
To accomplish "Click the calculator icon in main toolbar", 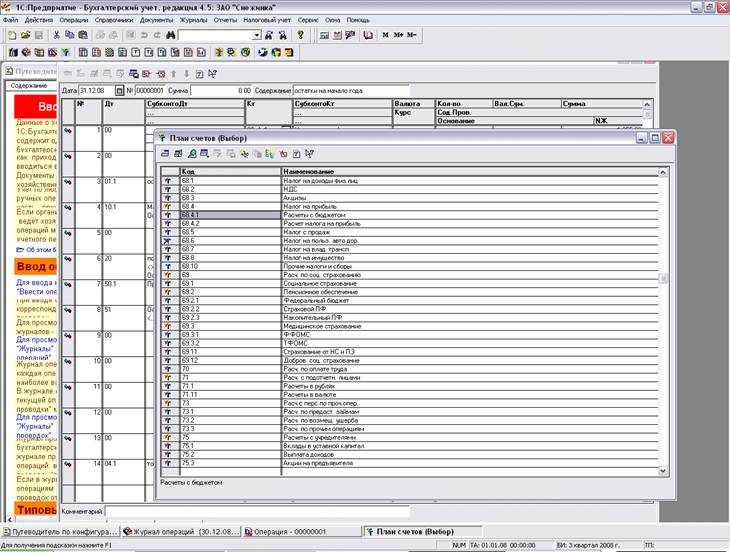I will pyautogui.click(x=324, y=35).
